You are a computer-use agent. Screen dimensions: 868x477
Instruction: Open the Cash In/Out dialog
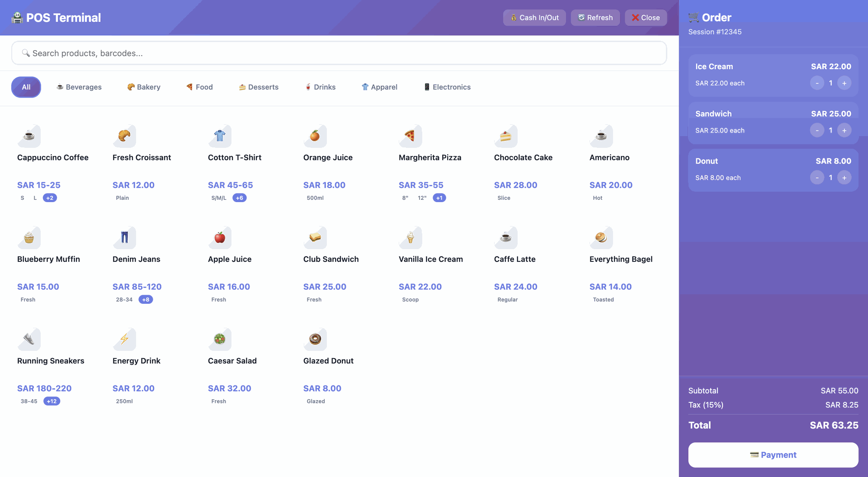534,18
